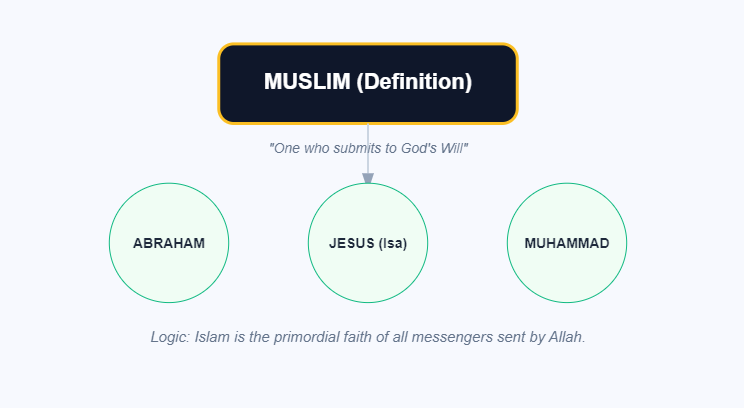Click the MUSLIM (Definition) title box
The height and width of the screenshot is (408, 744).
click(368, 83)
